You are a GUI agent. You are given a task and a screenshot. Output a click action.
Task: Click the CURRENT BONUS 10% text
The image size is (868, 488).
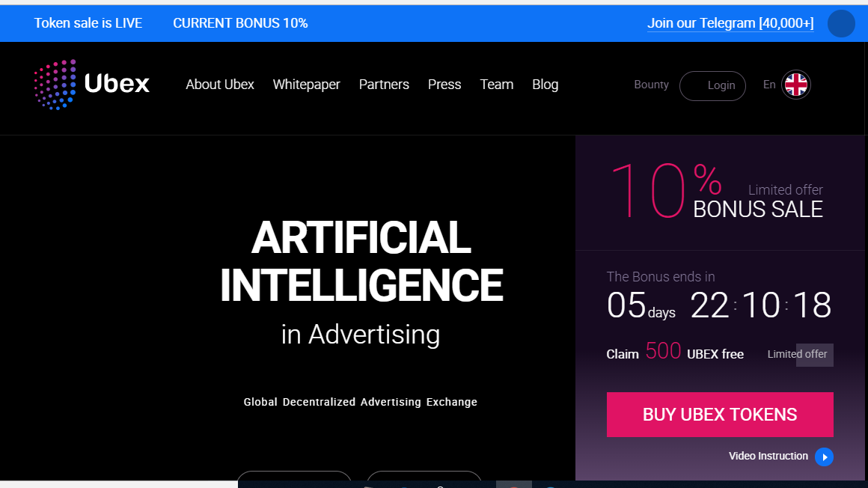click(x=240, y=23)
